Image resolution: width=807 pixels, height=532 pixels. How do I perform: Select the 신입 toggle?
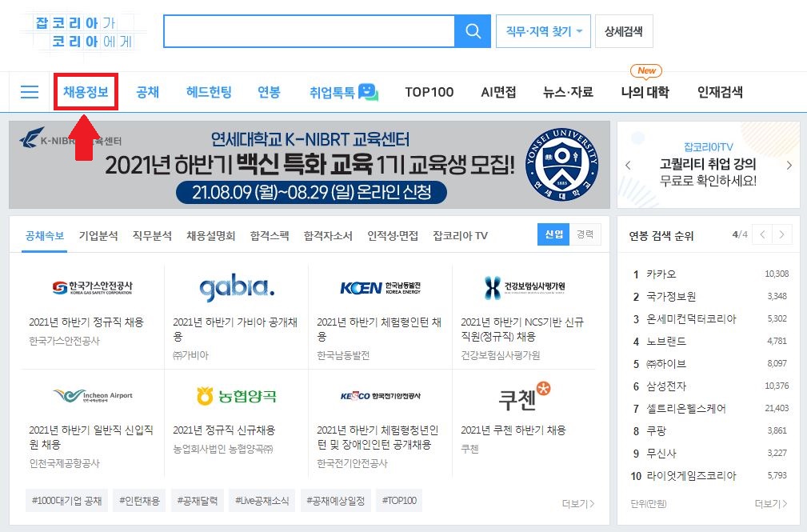[553, 234]
